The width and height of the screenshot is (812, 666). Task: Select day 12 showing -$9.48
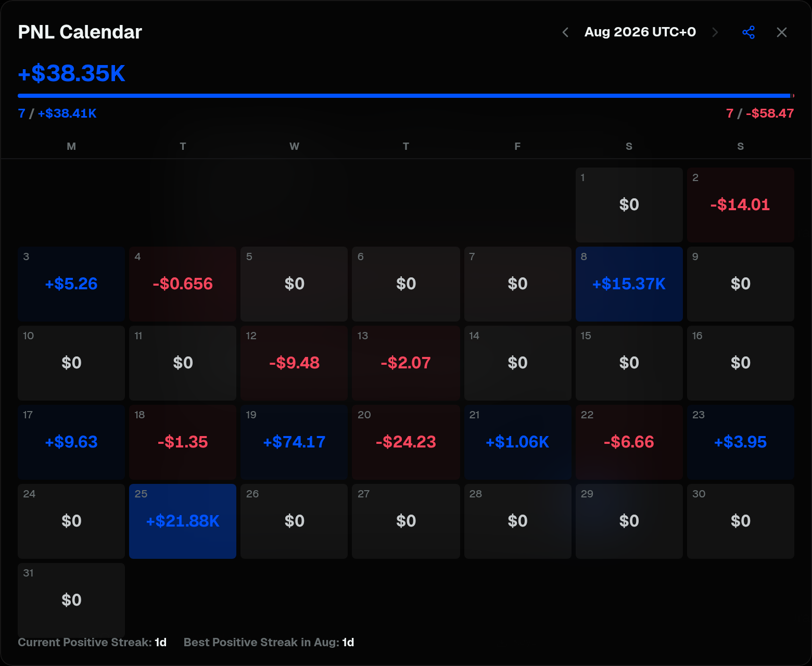294,363
